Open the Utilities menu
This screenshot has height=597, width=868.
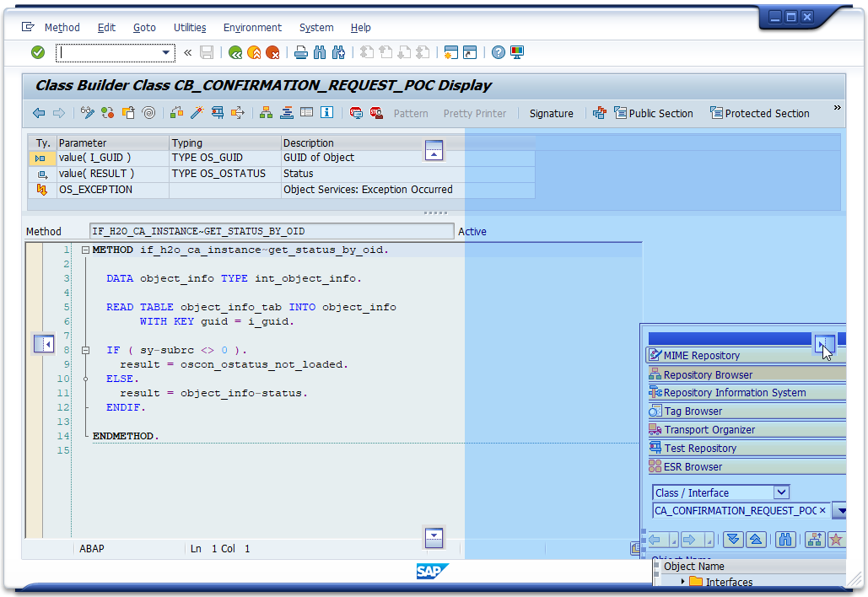click(190, 28)
